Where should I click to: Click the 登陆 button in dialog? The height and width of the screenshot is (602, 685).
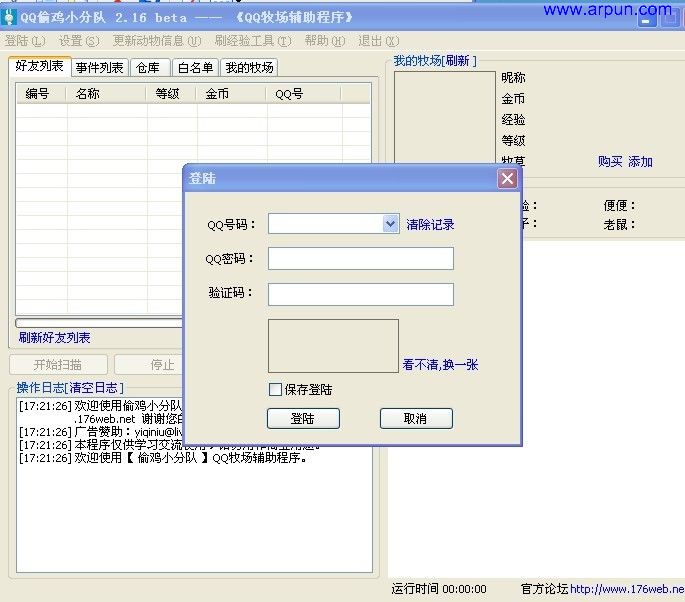pos(303,419)
